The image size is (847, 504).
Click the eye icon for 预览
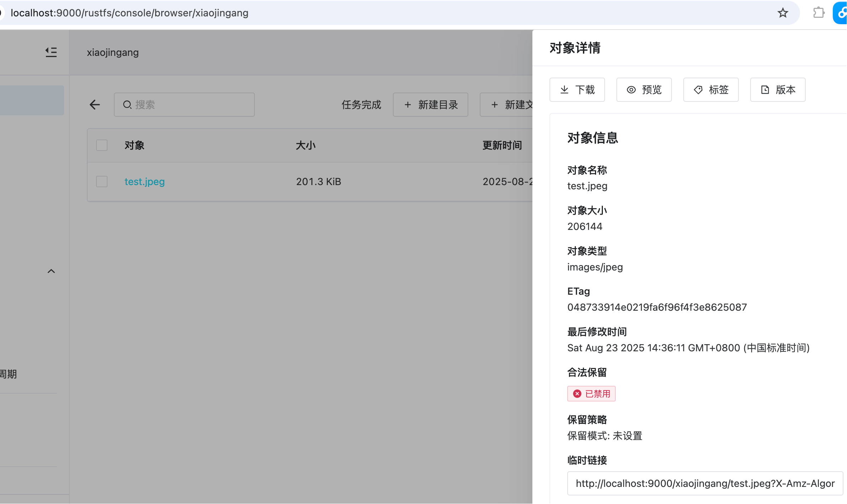[631, 90]
